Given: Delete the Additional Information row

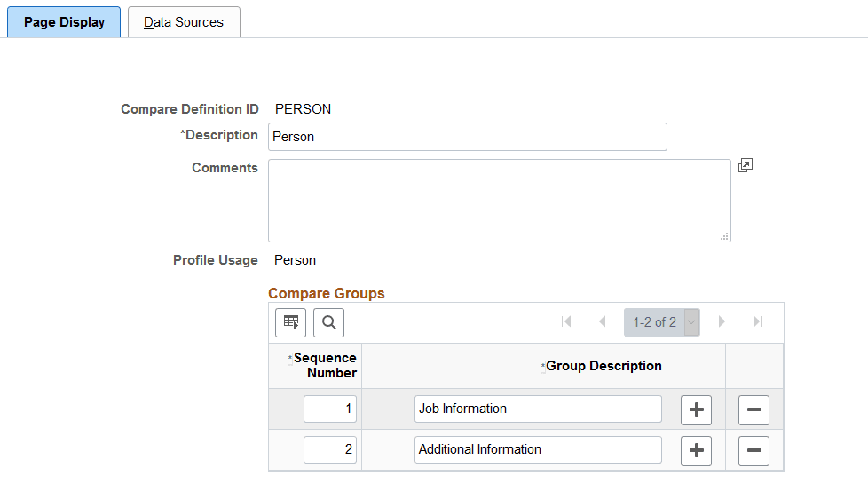Looking at the screenshot, I should pos(754,450).
